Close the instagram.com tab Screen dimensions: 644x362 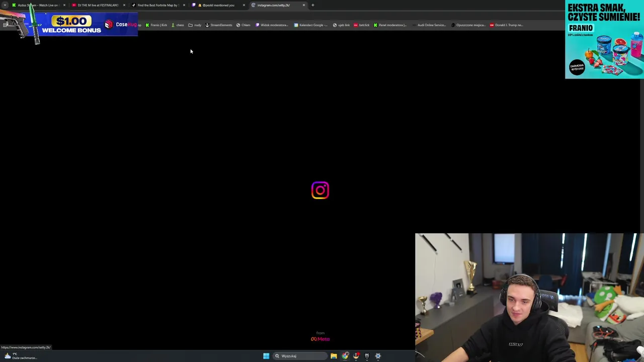(x=303, y=5)
